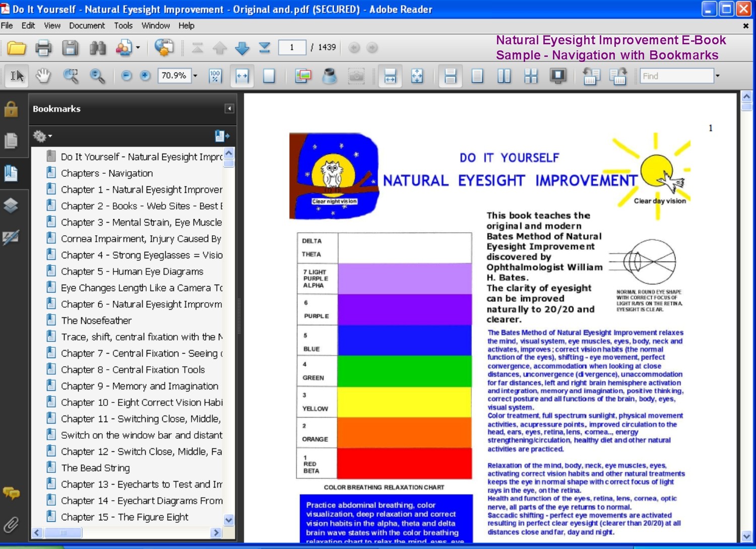Open the Document menu

click(87, 26)
